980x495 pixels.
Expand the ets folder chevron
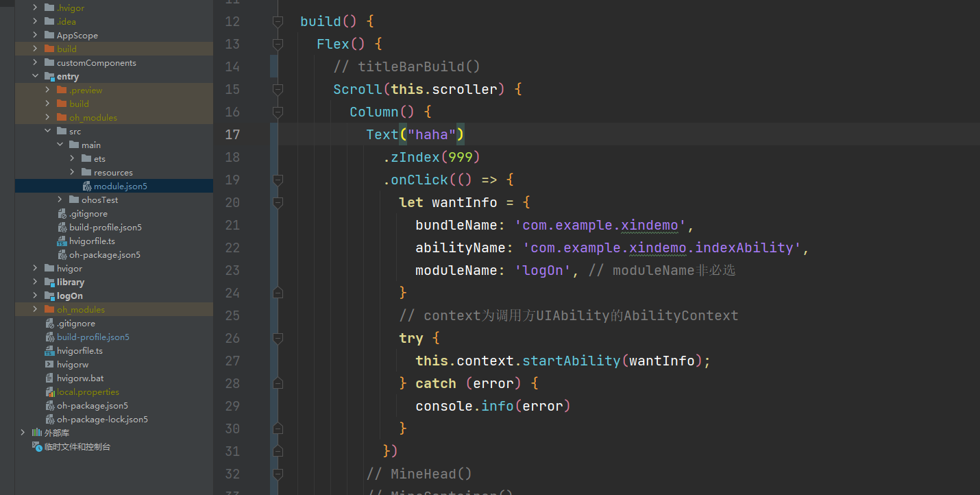(72, 159)
